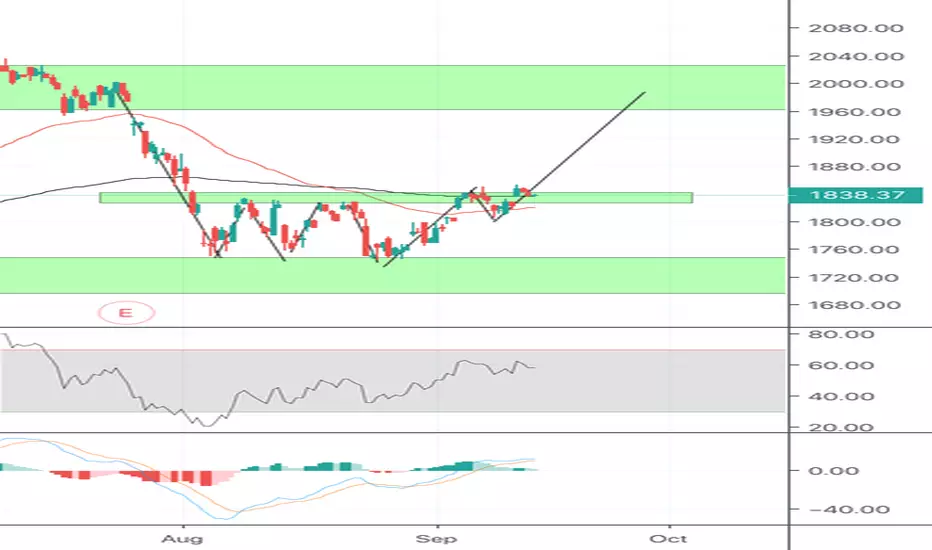This screenshot has height=550, width=932.
Task: Click the Oct date label on time axis
Action: coord(668,539)
